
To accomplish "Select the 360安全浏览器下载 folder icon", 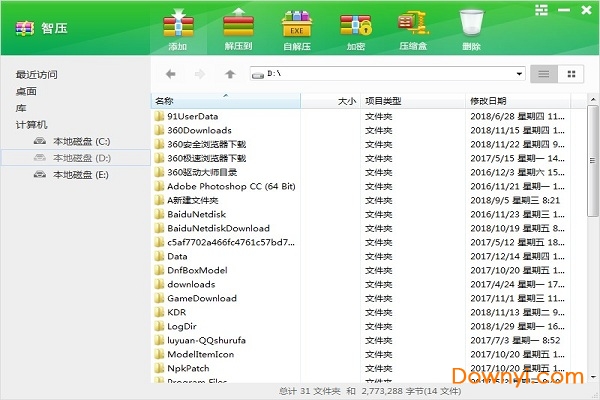I will coord(159,144).
